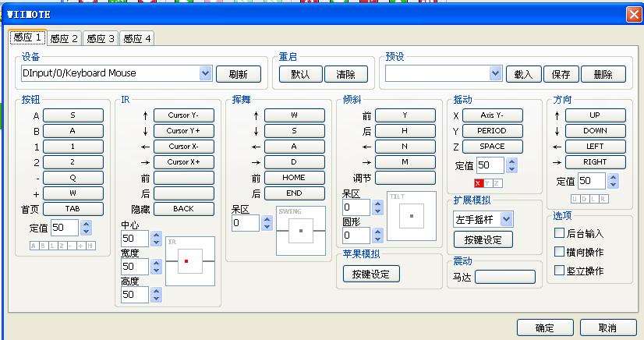644x340 pixels.
Task: Click the 删除 delete button
Action: (x=603, y=74)
